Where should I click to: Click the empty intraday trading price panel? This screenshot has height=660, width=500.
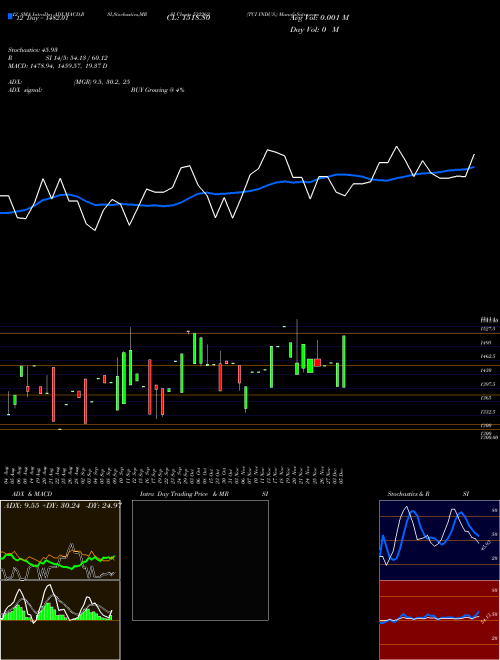coord(200,560)
